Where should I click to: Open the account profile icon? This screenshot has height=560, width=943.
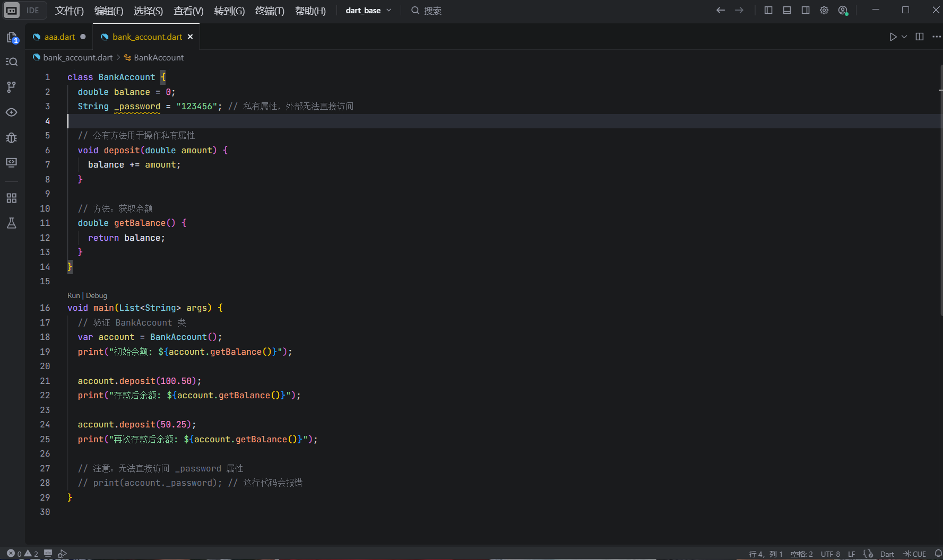tap(843, 10)
